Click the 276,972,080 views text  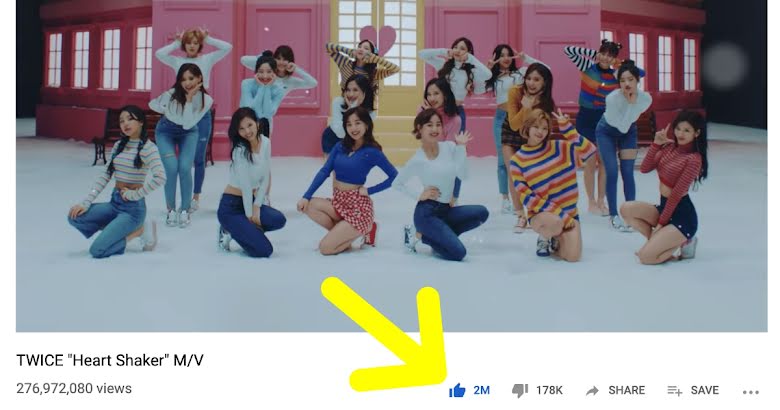click(x=74, y=389)
